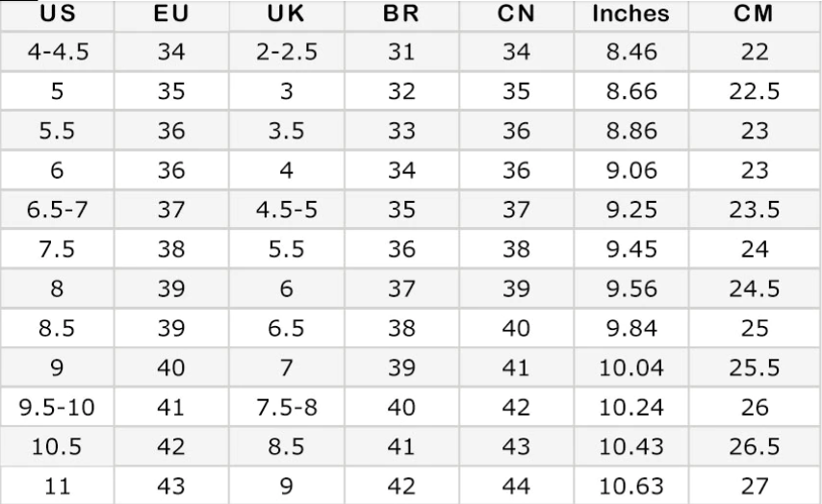The height and width of the screenshot is (504, 822).
Task: Select the 9.5-10 US size cell
Action: pyautogui.click(x=58, y=407)
